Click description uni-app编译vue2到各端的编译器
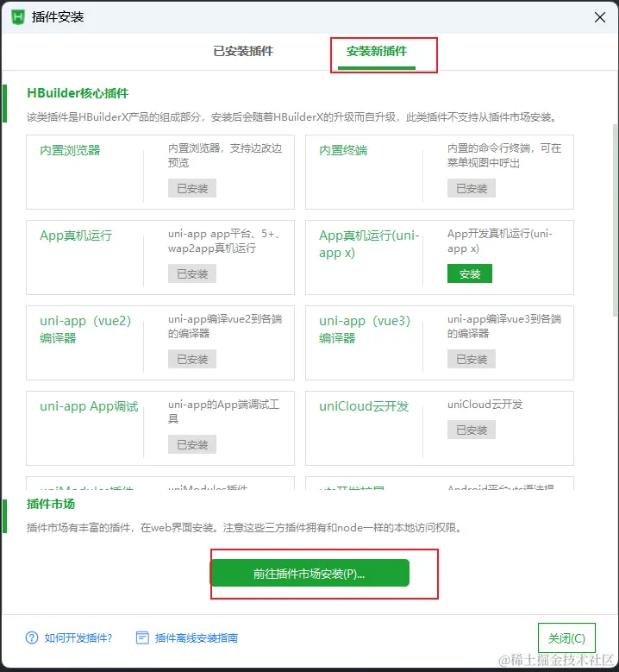Viewport: 619px width, 672px height. coord(225,326)
